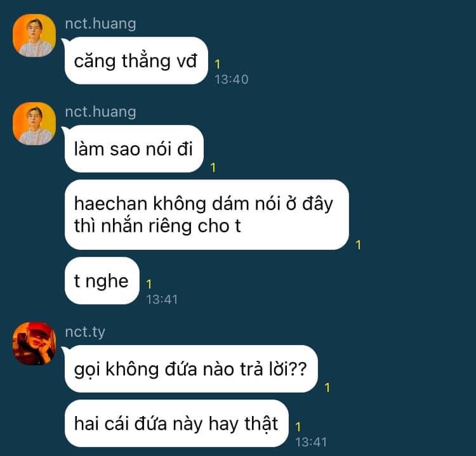Click the 13:40 timestamp under the first message
This screenshot has width=476, height=456.
tap(232, 79)
